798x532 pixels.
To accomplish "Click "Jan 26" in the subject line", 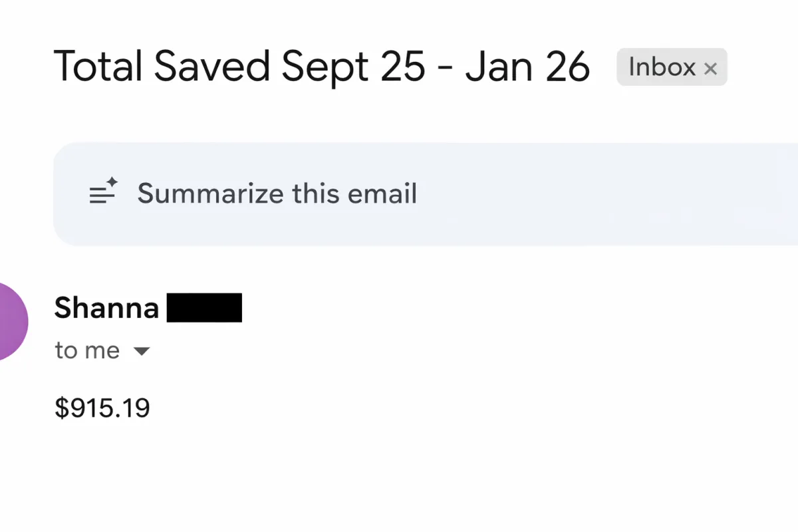I will [x=527, y=66].
